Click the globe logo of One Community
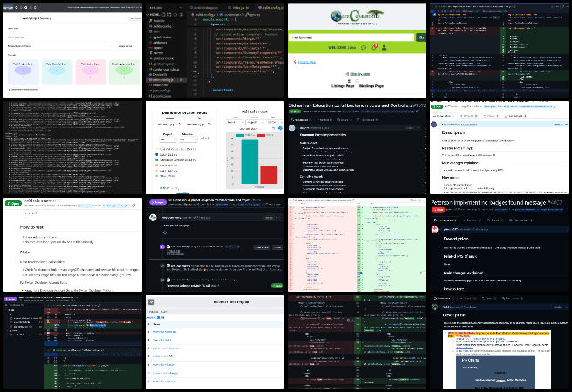The height and width of the screenshot is (392, 572). coord(337,16)
